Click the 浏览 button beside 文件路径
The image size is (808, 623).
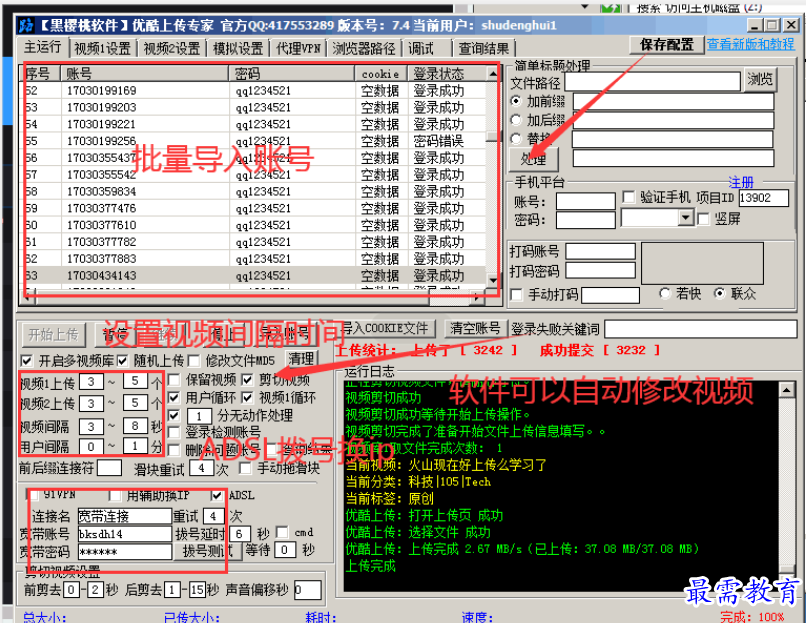click(760, 79)
